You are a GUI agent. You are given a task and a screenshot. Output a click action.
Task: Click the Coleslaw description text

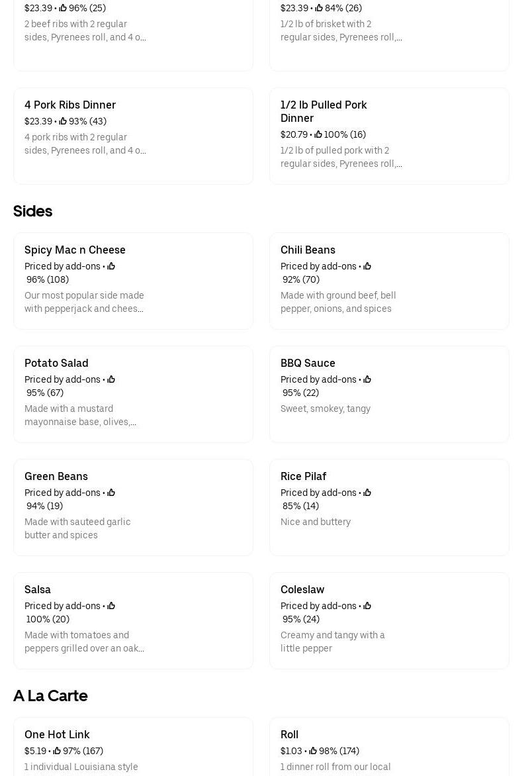[x=332, y=642]
